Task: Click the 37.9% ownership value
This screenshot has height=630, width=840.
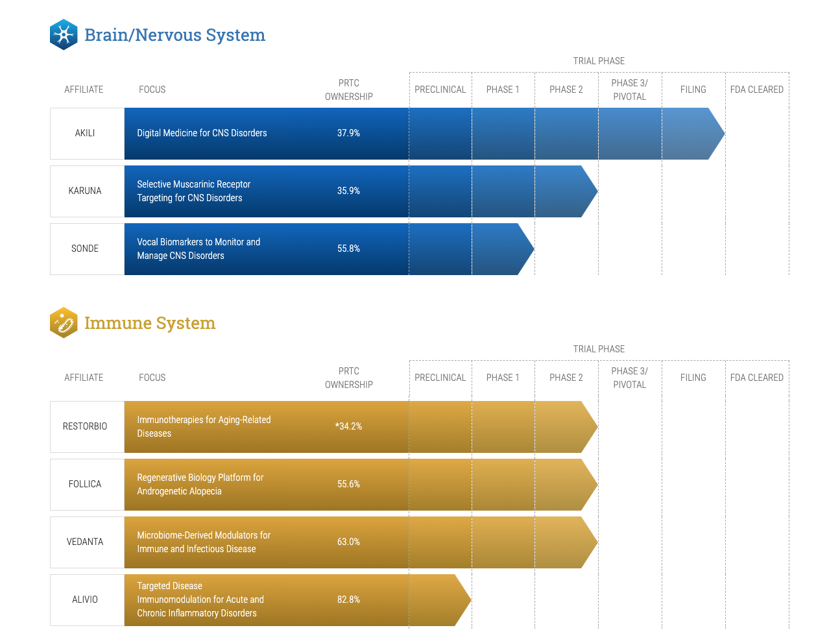Action: point(348,133)
